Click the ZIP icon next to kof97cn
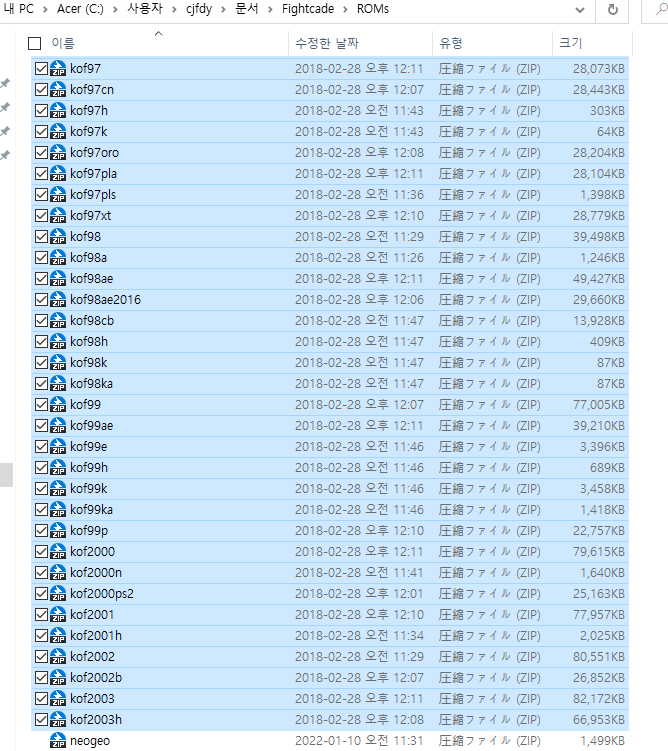 point(58,90)
